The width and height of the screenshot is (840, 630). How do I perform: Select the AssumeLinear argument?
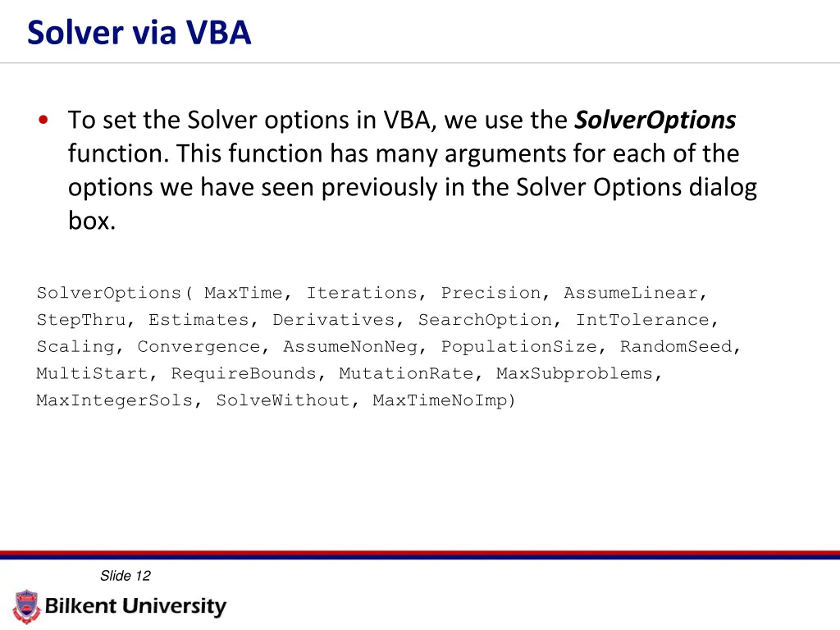[x=630, y=293]
